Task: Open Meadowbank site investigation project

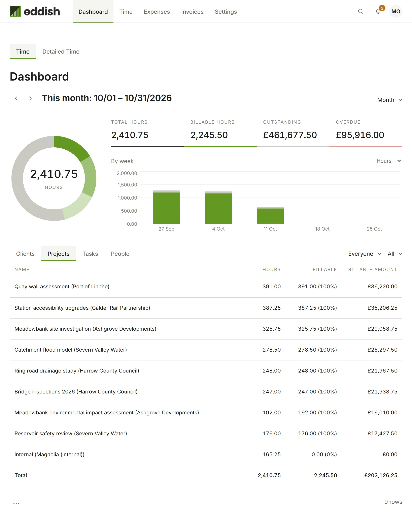Action: tap(206, 329)
